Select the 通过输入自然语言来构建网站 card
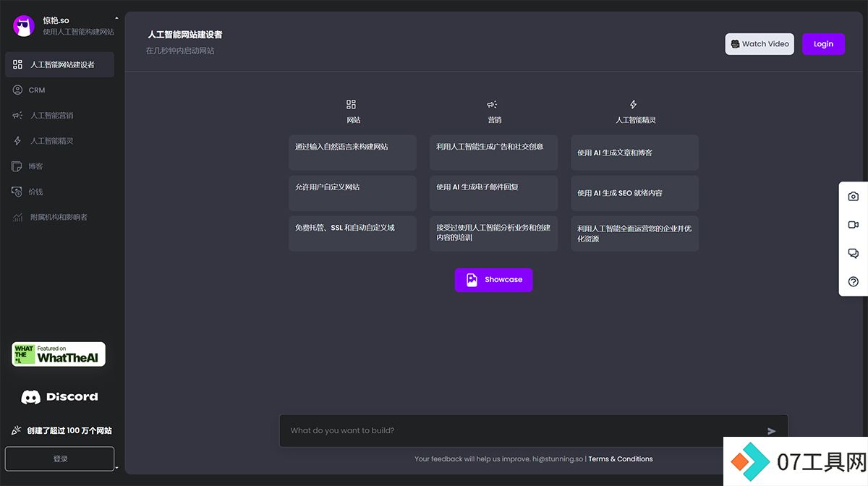 point(352,153)
